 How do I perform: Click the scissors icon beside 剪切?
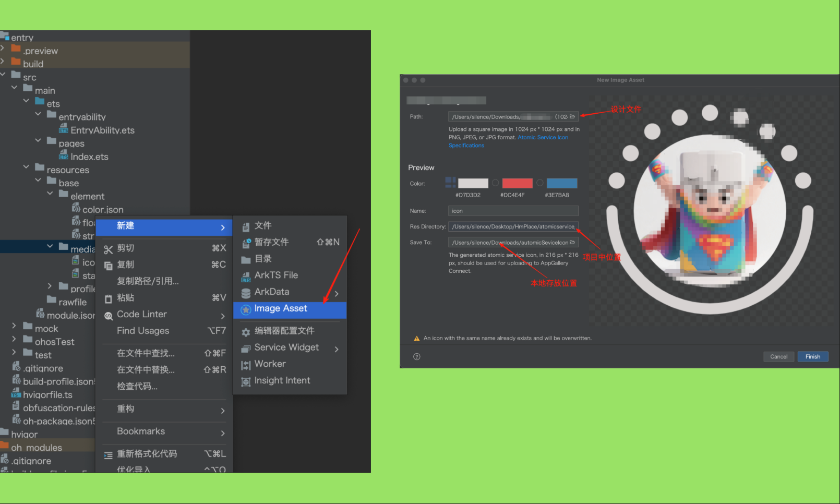tap(108, 249)
